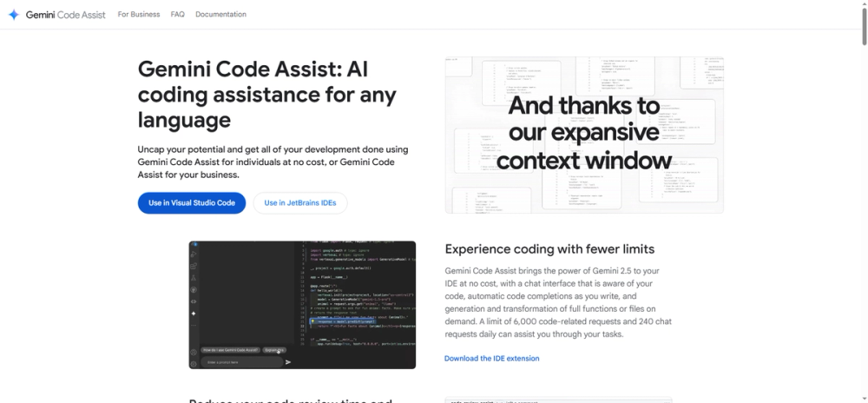Viewport: 868px width, 403px height.
Task: Open the For Business menu item
Action: point(138,15)
